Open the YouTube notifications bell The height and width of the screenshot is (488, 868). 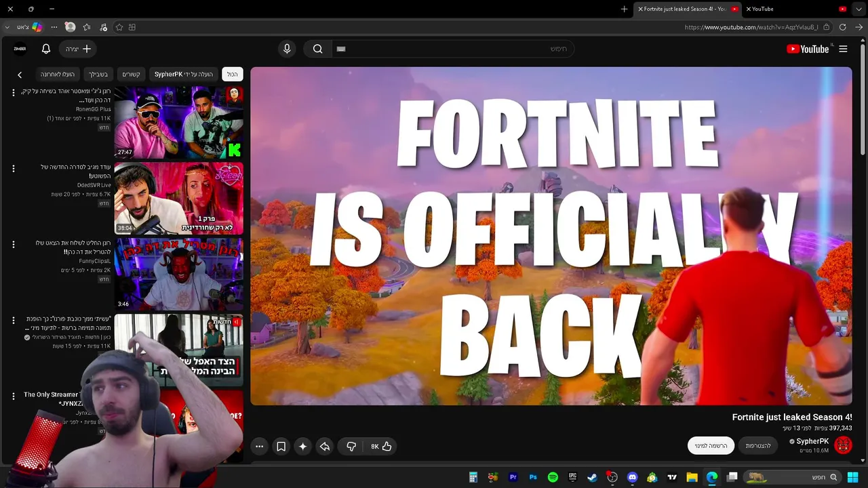tap(46, 49)
